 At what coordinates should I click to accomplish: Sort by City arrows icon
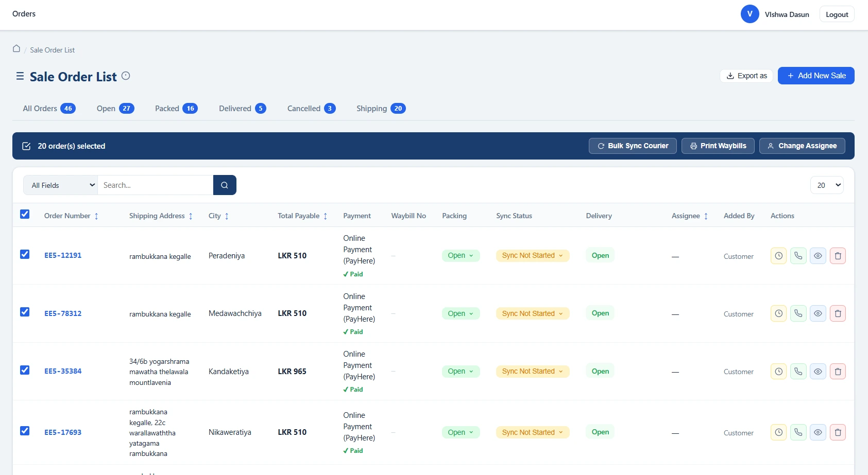(x=227, y=216)
